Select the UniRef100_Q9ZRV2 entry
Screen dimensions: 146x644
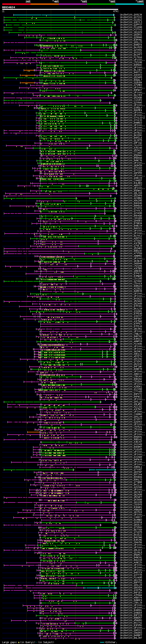(131, 35)
